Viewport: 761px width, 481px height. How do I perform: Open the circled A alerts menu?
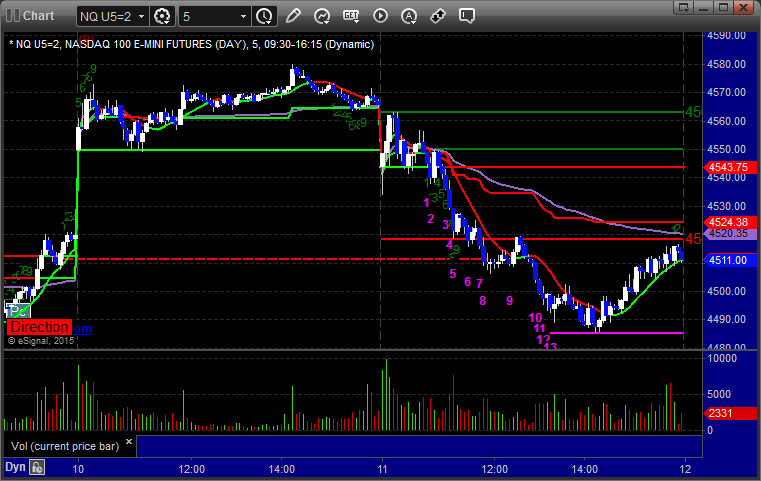(x=409, y=16)
